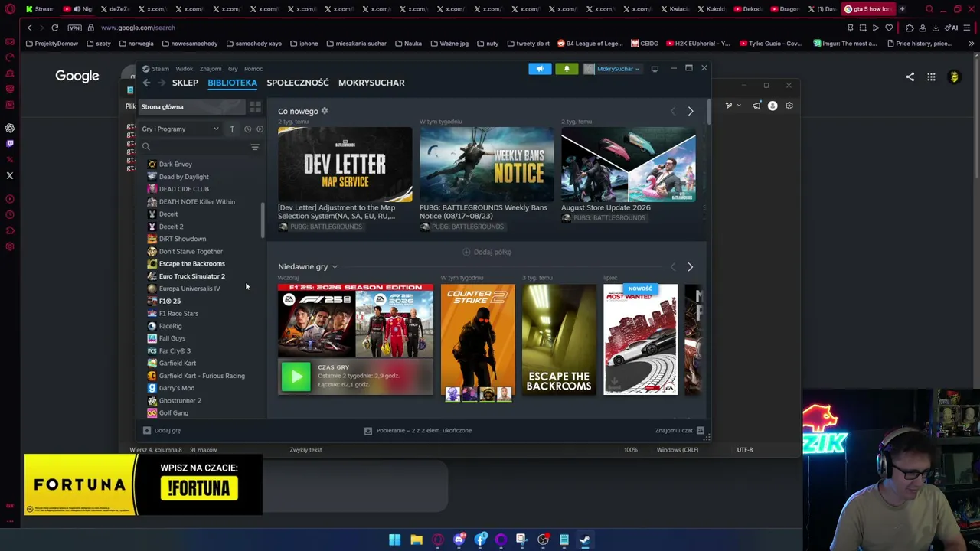Select the BIBLIOTEKA tab
This screenshot has height=551, width=980.
pos(232,83)
